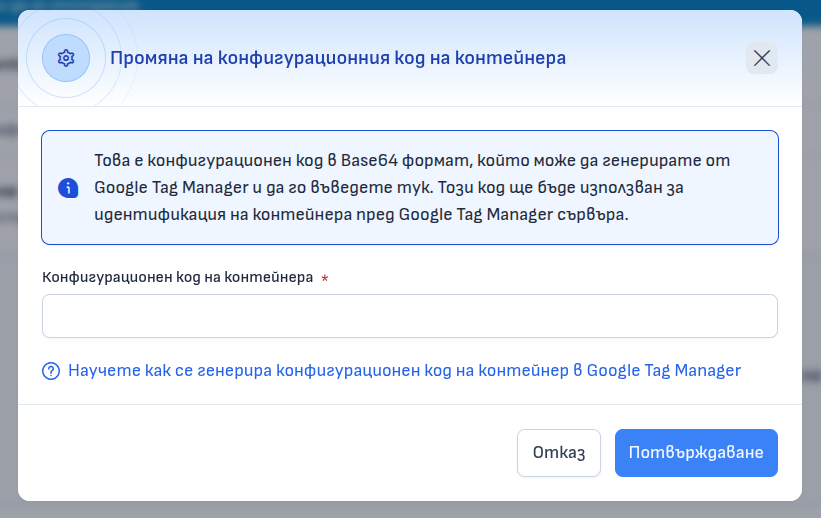Screen dimensions: 821x518
Task: Click the red required asterisk beside the label
Action: click(x=325, y=278)
